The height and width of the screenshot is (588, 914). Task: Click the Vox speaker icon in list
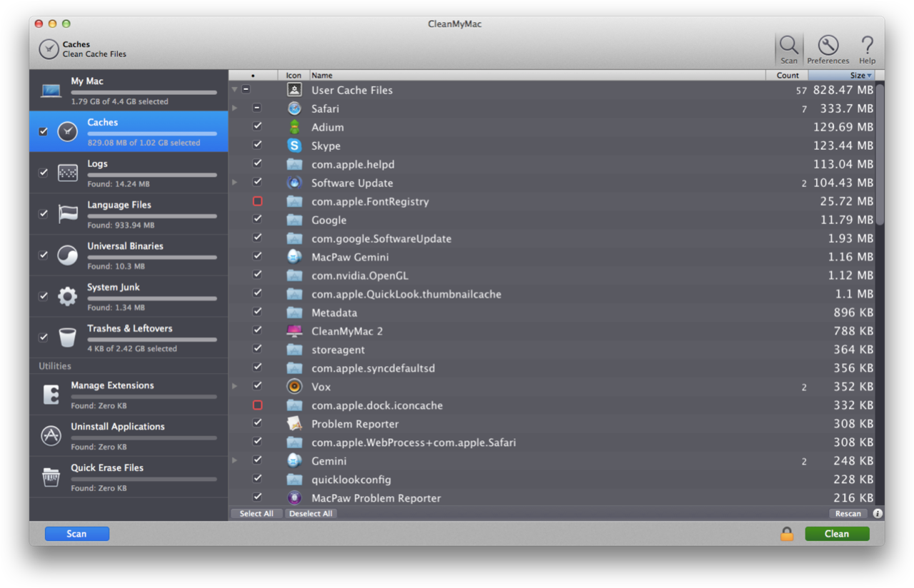294,387
